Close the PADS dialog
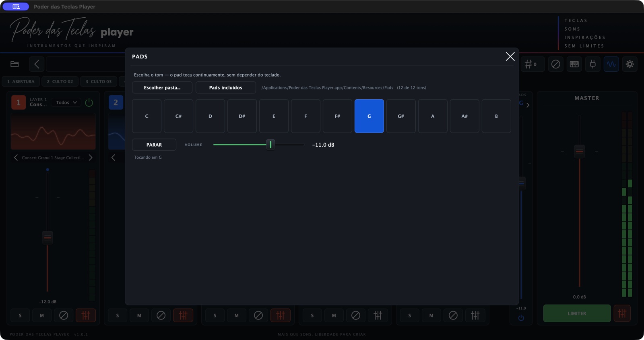Viewport: 644px width, 340px height. (x=510, y=56)
